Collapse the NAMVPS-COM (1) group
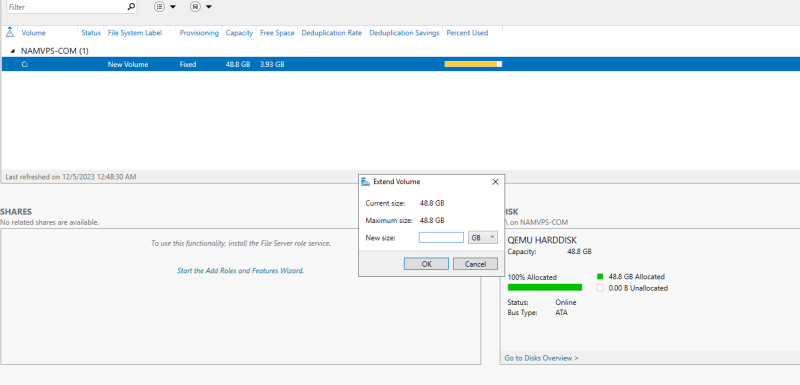 pos(12,51)
